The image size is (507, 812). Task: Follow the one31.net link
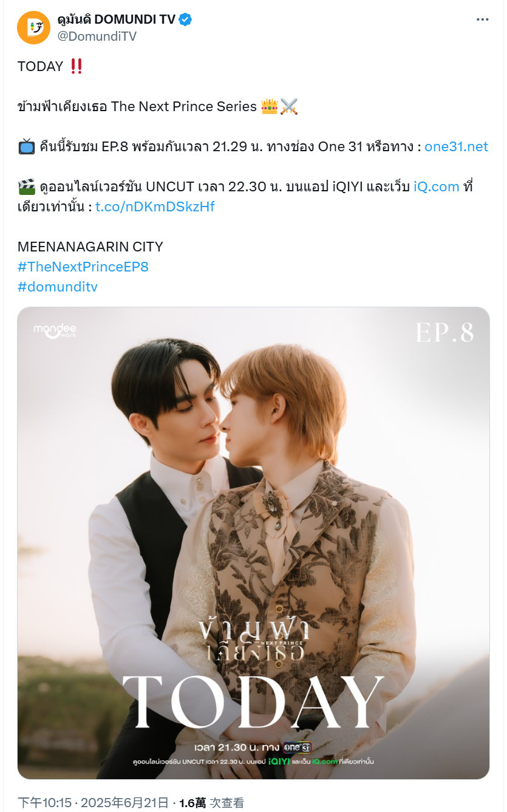456,146
